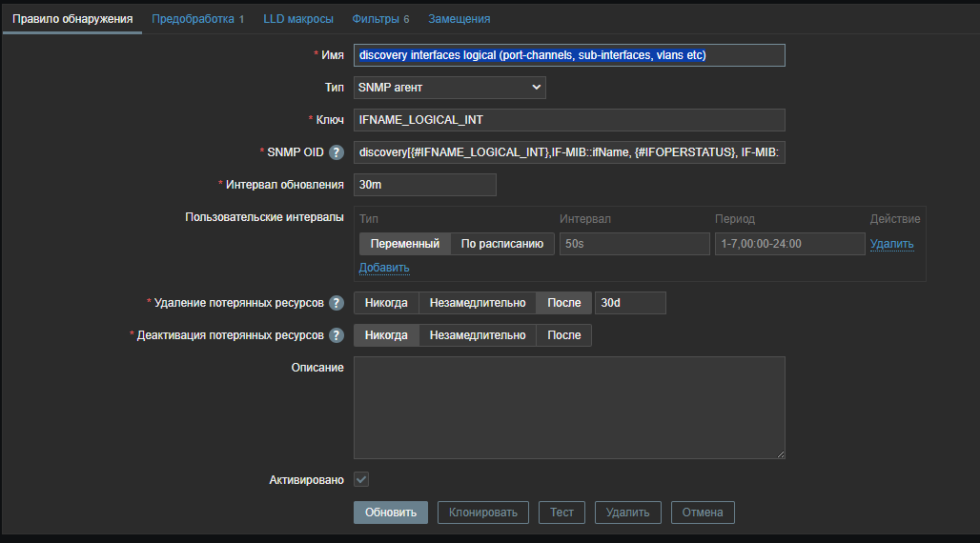Open the Фильтры tab
The width and height of the screenshot is (980, 543).
(380, 19)
